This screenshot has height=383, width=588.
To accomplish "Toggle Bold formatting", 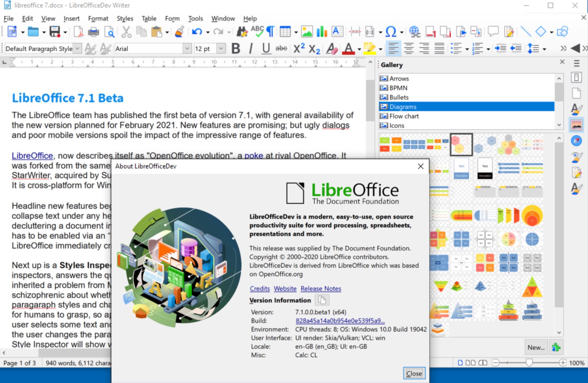I will tap(236, 48).
